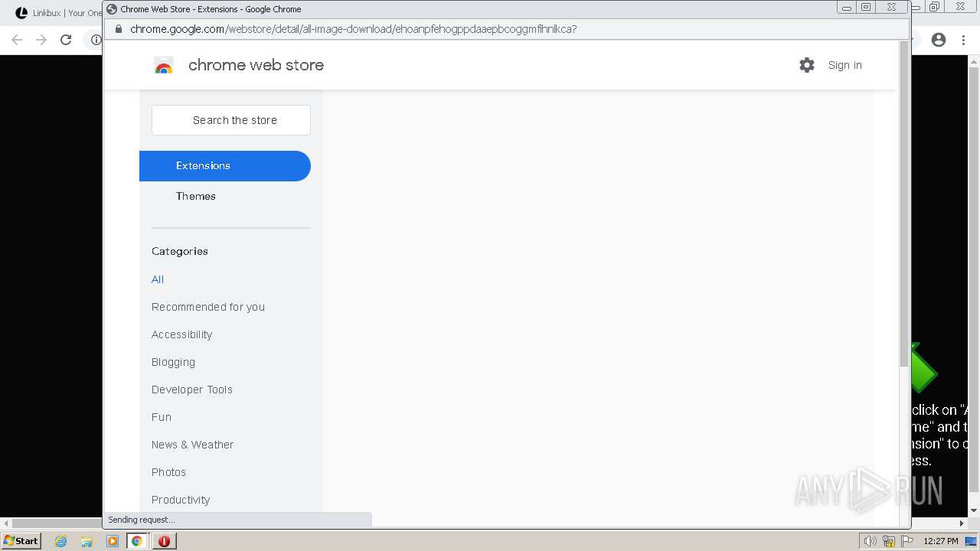The width and height of the screenshot is (980, 551).
Task: Open the Photos category
Action: click(168, 472)
